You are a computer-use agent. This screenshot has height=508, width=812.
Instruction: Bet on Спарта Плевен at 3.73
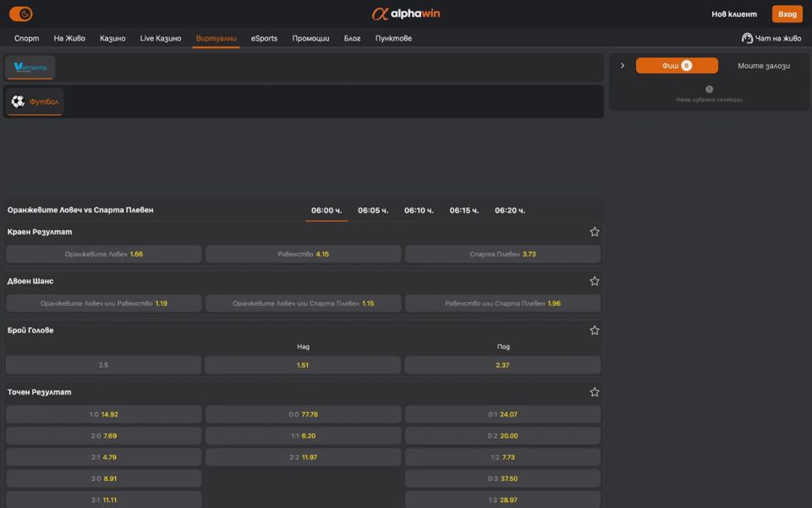(x=502, y=254)
